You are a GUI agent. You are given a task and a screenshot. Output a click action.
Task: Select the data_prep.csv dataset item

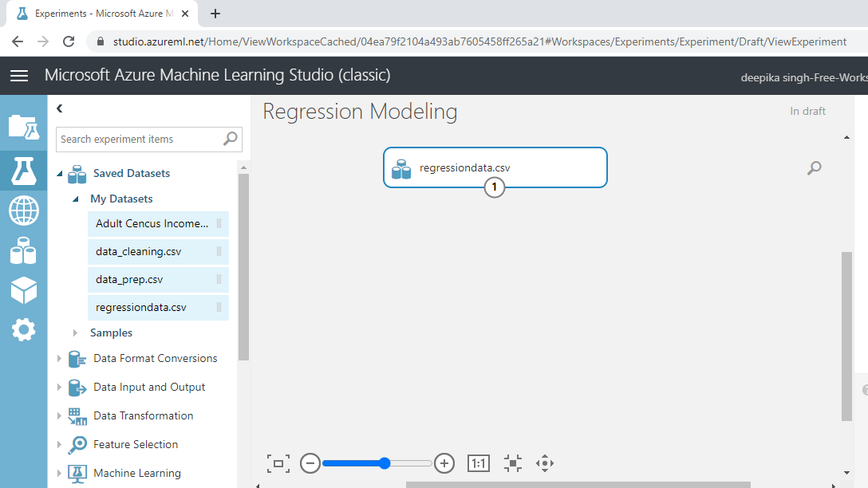tap(158, 279)
